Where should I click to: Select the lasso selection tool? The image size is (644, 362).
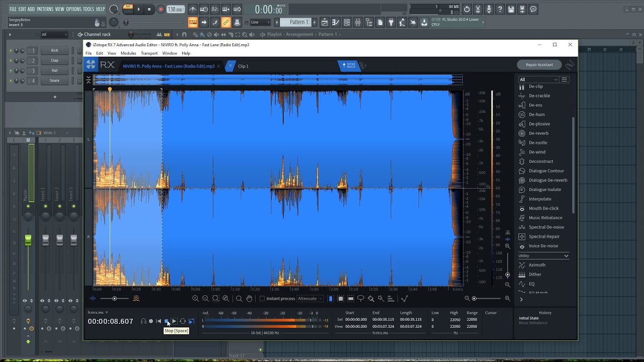click(x=361, y=299)
